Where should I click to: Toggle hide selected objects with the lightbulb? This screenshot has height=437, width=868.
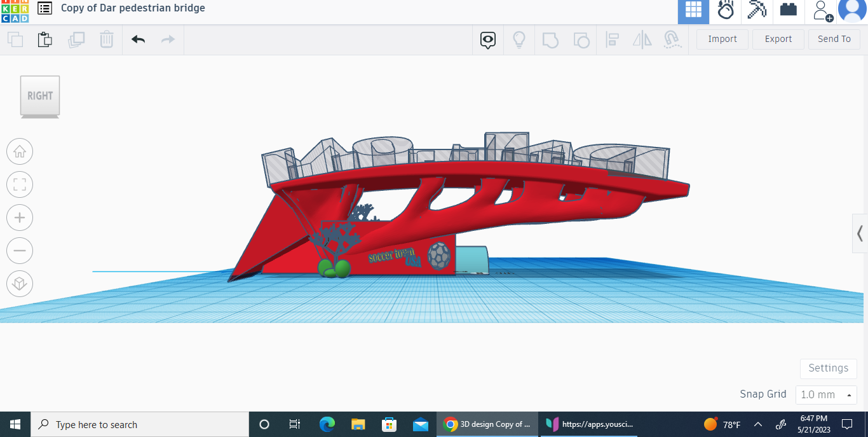tap(519, 39)
